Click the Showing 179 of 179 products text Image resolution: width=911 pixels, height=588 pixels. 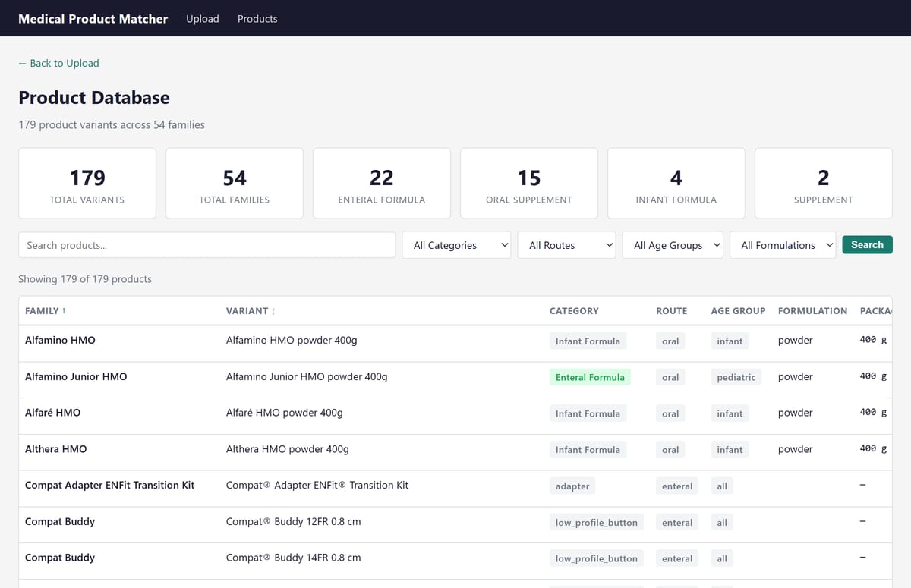tap(85, 279)
